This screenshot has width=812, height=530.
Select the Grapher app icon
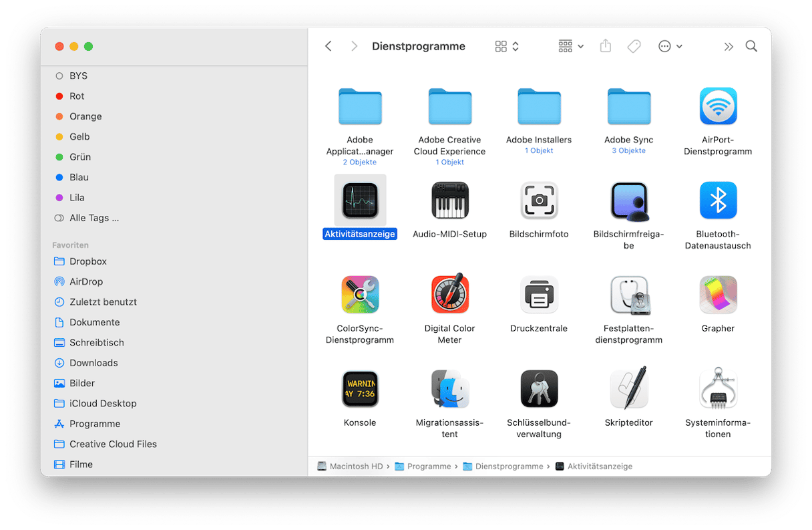point(718,295)
